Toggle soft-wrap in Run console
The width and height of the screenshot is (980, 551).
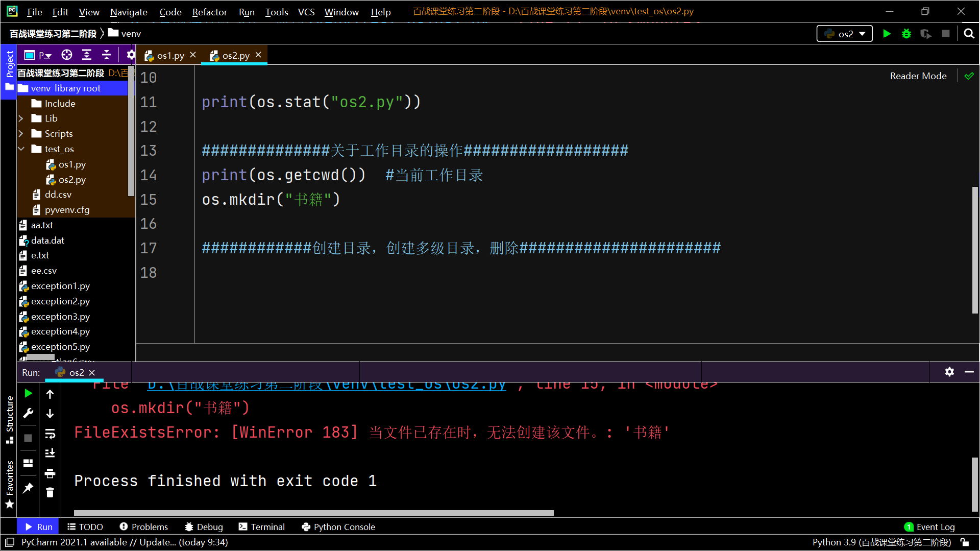[x=50, y=434]
